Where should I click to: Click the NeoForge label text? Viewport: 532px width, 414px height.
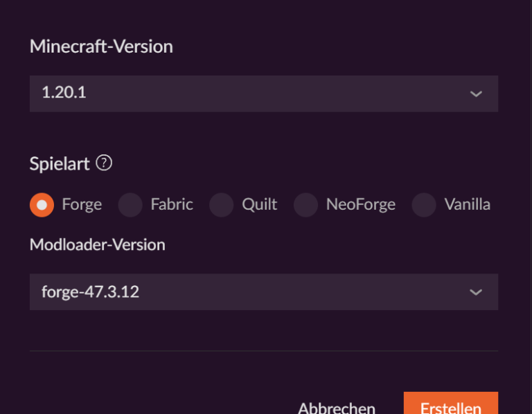361,204
